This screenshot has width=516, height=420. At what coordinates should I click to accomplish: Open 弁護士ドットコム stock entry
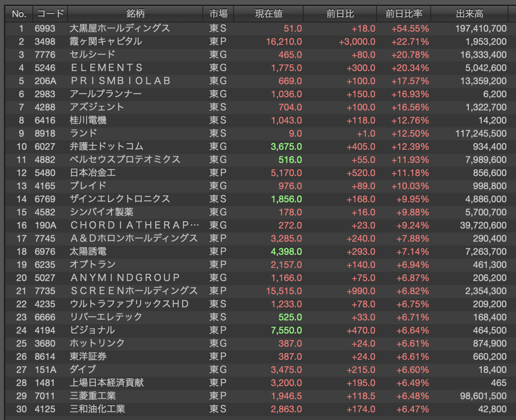pos(107,147)
